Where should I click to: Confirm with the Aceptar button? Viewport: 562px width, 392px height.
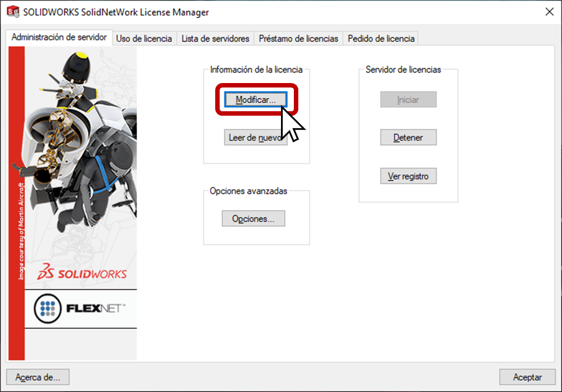point(527,377)
